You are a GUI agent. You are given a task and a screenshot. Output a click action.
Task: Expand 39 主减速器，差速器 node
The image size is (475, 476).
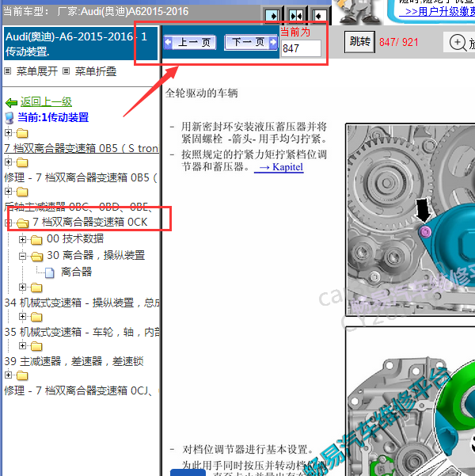click(22, 345)
